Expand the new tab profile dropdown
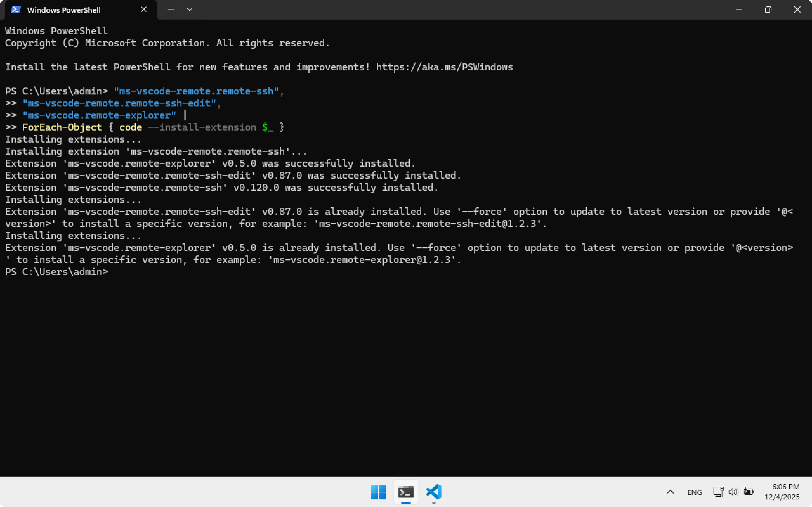This screenshot has height=507, width=812. [x=190, y=10]
